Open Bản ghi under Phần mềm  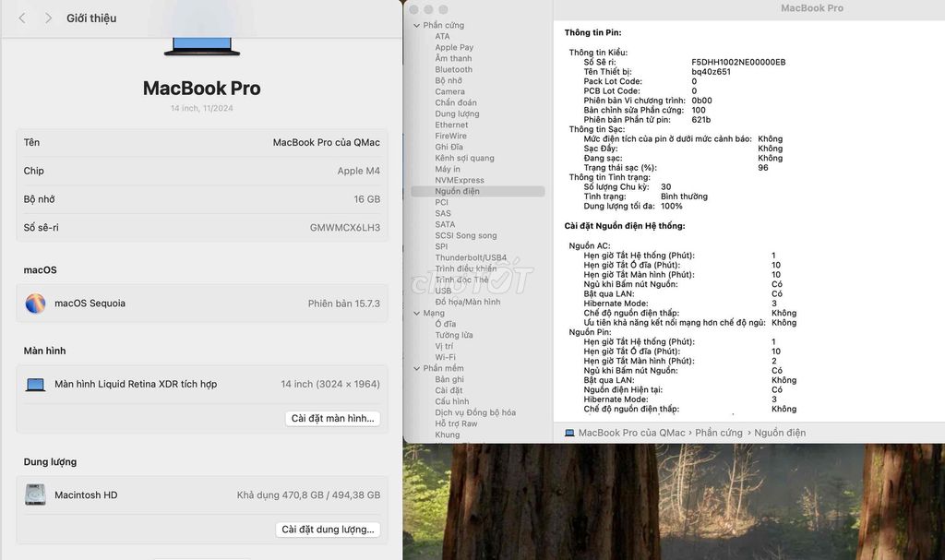click(x=449, y=379)
